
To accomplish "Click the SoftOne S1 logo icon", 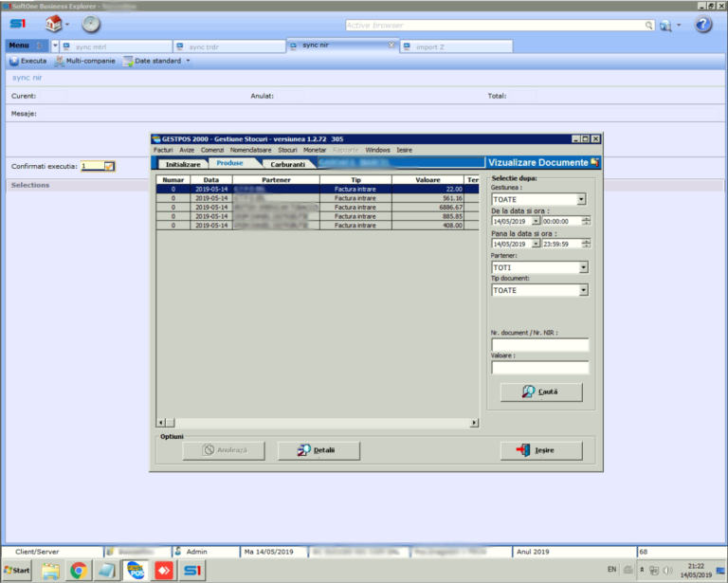I will 18,23.
